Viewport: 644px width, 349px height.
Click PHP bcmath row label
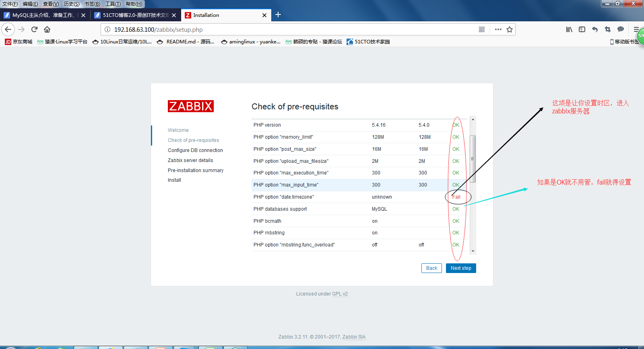267,221
